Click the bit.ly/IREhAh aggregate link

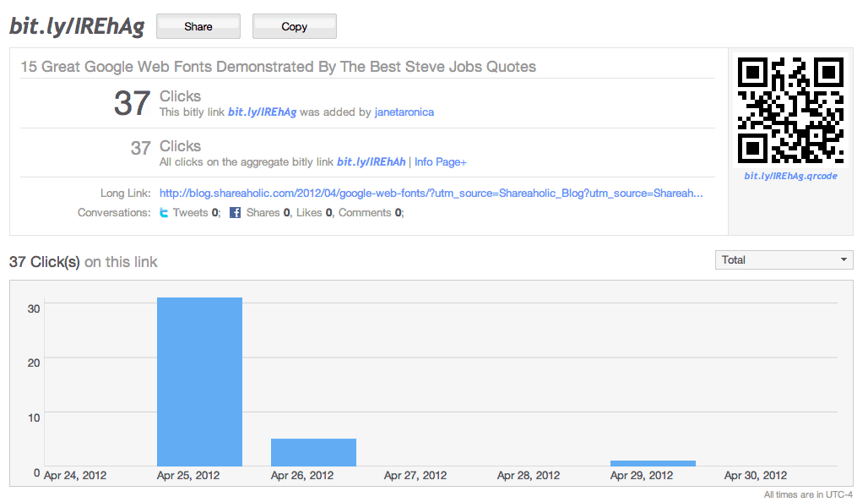pos(371,161)
